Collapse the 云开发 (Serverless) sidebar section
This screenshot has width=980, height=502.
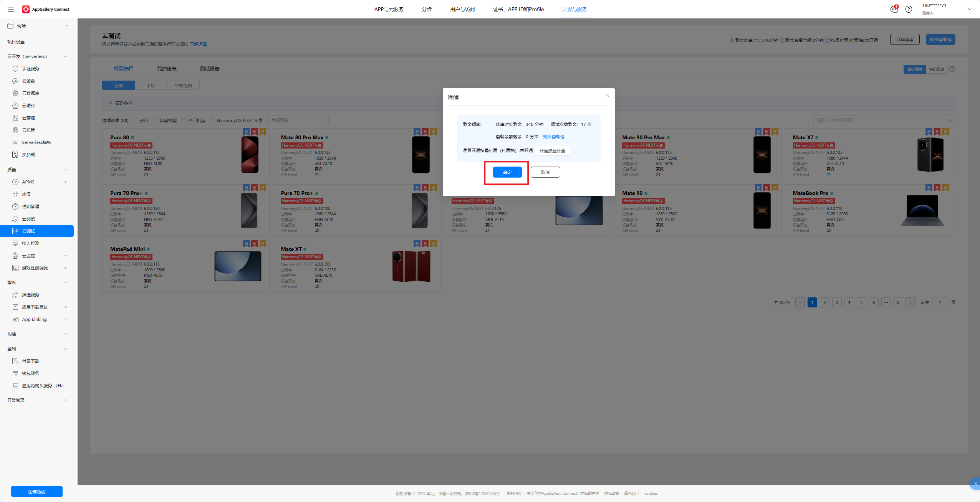coord(66,56)
